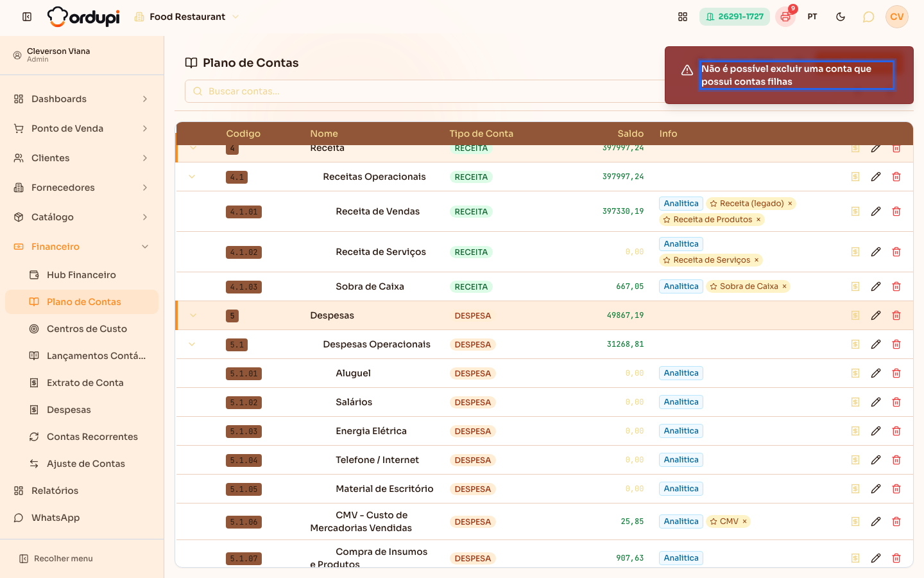This screenshot has width=924, height=578.
Task: Remove the CMV tag
Action: [744, 521]
